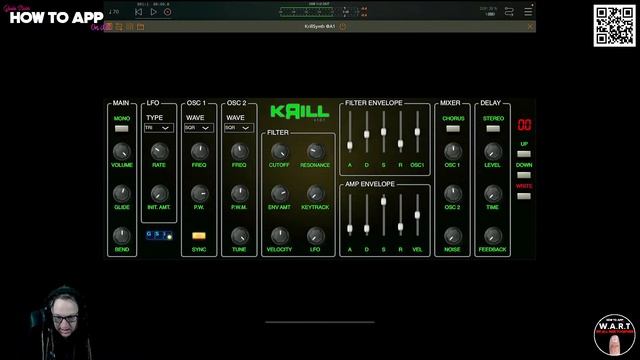Screen dimensions: 640x360
Task: Close the KrillSynth plugin window bar
Action: 530,27
